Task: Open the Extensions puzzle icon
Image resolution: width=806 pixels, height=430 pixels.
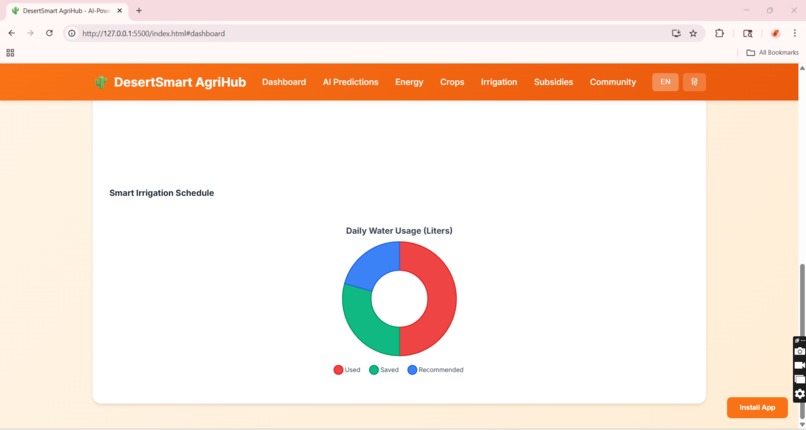Action: point(719,33)
